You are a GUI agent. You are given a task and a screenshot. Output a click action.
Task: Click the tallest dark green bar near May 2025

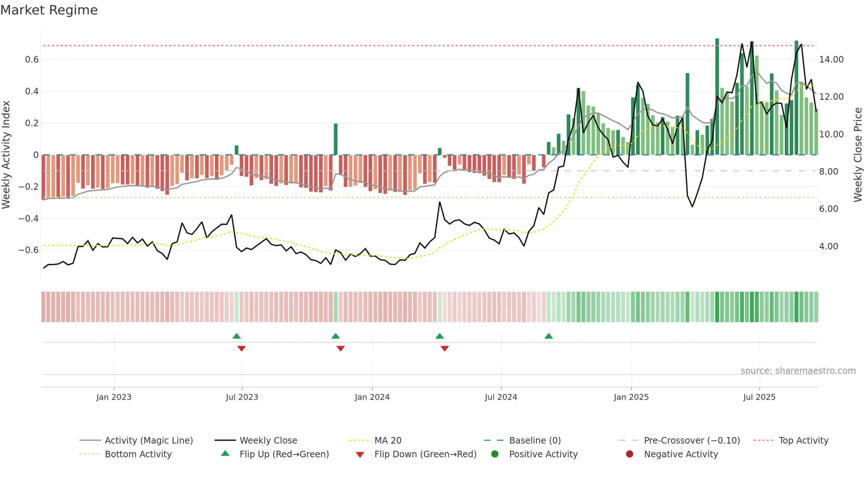[x=717, y=97]
